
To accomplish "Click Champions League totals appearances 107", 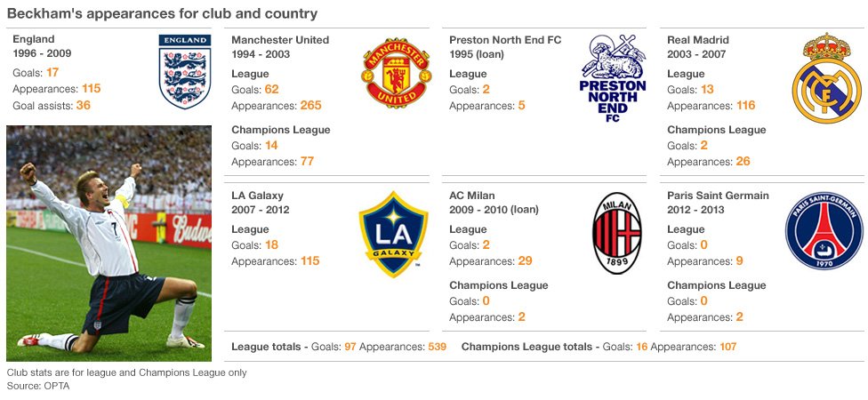I will coord(728,347).
